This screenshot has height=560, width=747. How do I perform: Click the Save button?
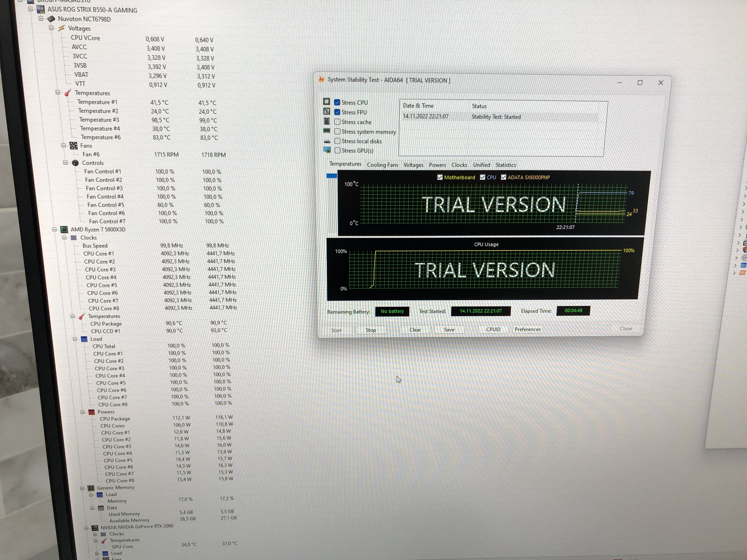(449, 329)
